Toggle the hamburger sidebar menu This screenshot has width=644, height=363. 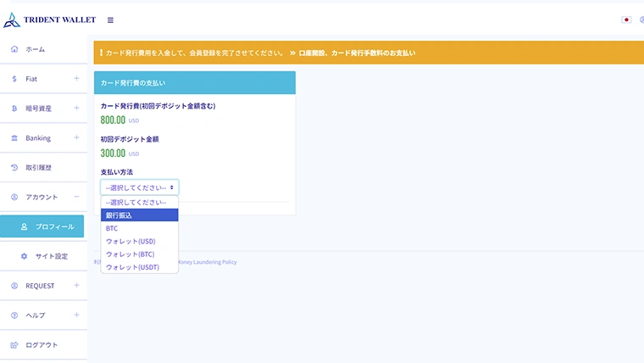(x=110, y=20)
